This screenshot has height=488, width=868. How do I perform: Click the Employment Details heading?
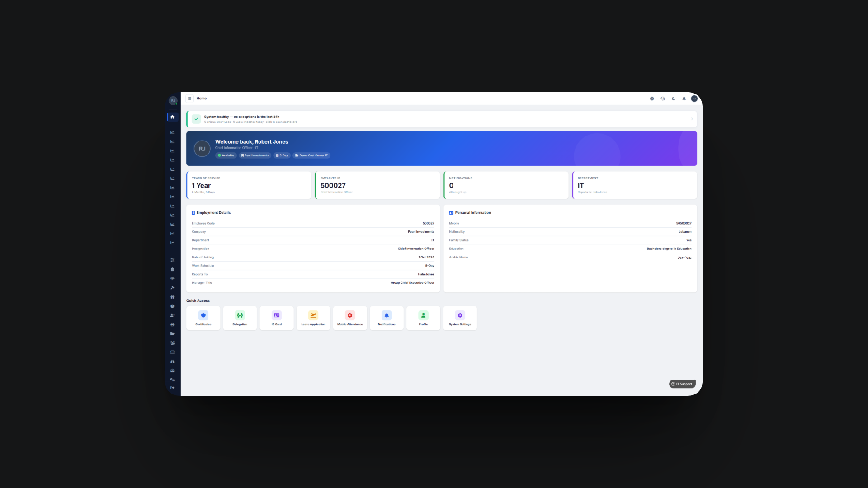213,213
